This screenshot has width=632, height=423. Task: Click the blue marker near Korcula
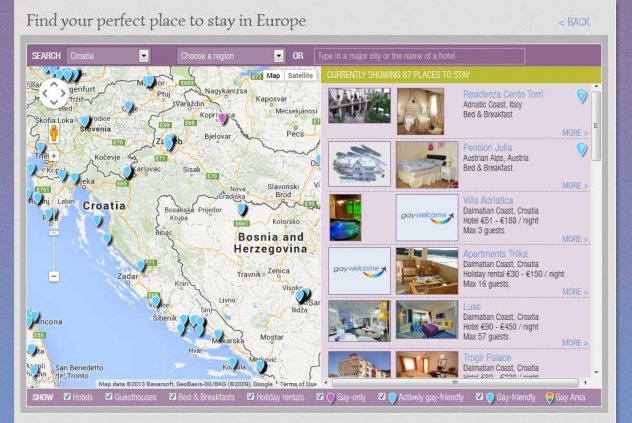(x=233, y=363)
